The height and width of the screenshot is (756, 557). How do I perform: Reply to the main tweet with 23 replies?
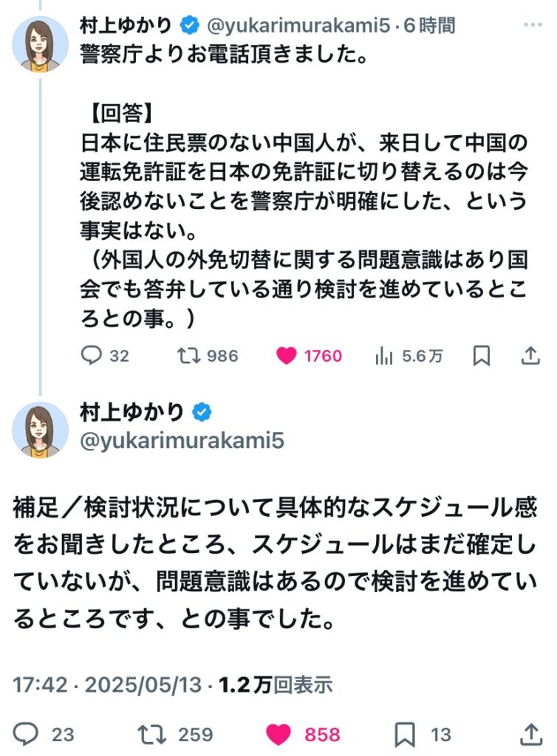point(27,734)
